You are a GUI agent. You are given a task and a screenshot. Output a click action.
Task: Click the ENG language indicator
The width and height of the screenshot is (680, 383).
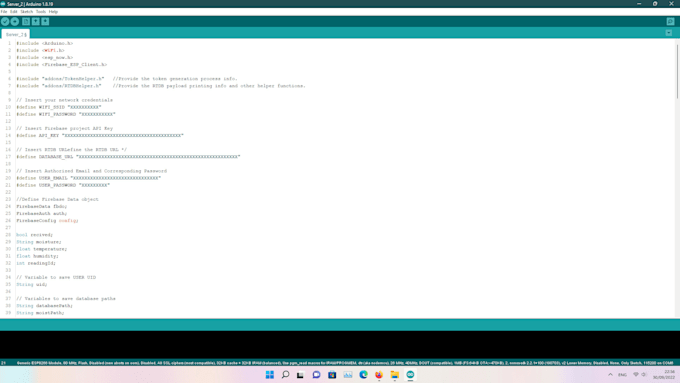click(622, 375)
